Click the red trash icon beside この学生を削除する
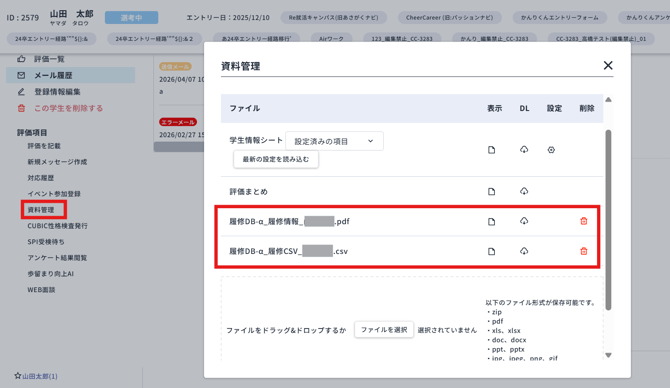 [x=21, y=108]
